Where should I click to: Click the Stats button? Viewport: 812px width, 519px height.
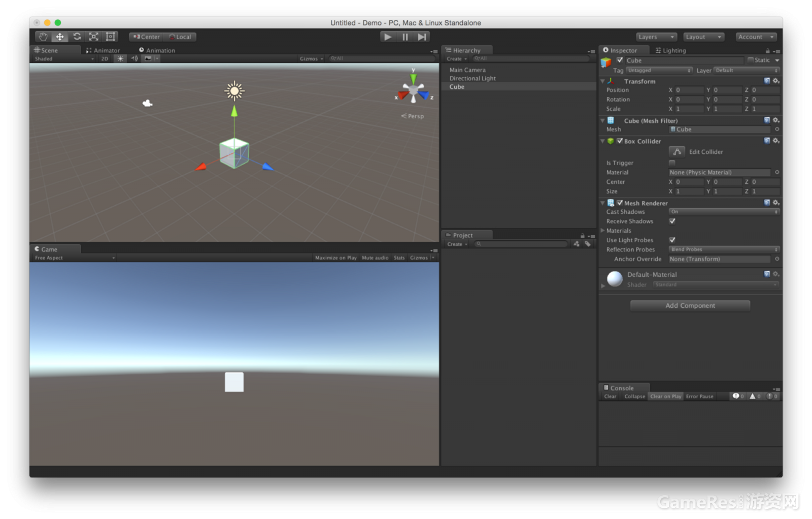[399, 258]
